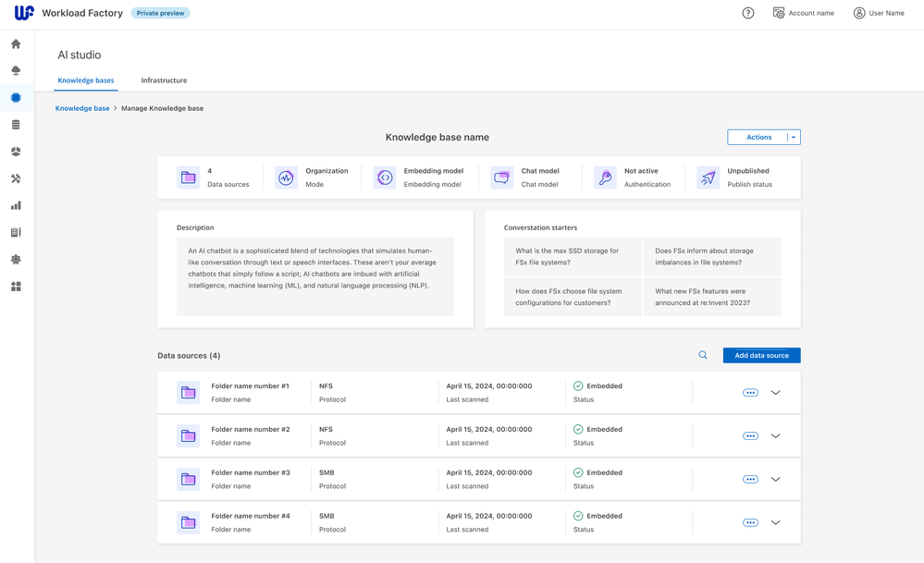Select starter about max SSD storage
This screenshot has width=924, height=563.
tap(573, 257)
